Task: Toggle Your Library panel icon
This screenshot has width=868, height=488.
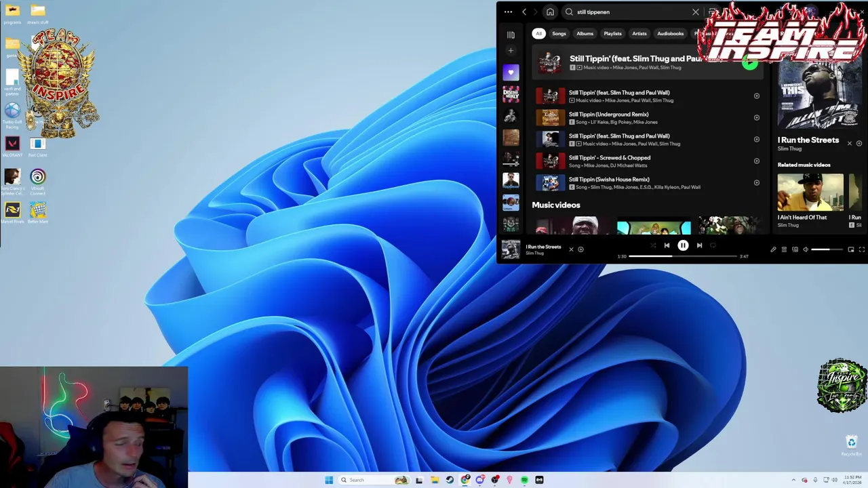Action: point(511,35)
